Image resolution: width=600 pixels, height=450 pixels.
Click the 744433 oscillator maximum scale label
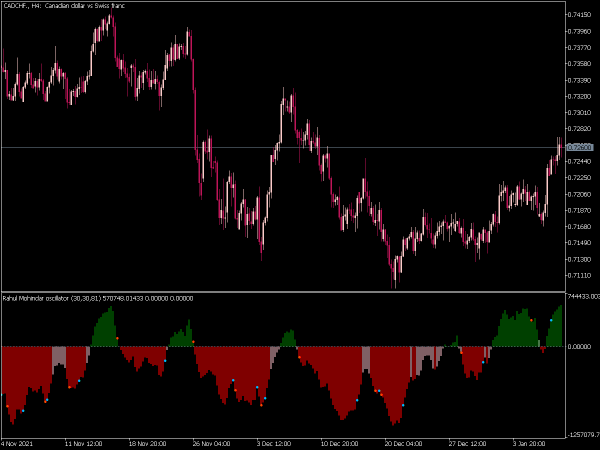tap(584, 297)
